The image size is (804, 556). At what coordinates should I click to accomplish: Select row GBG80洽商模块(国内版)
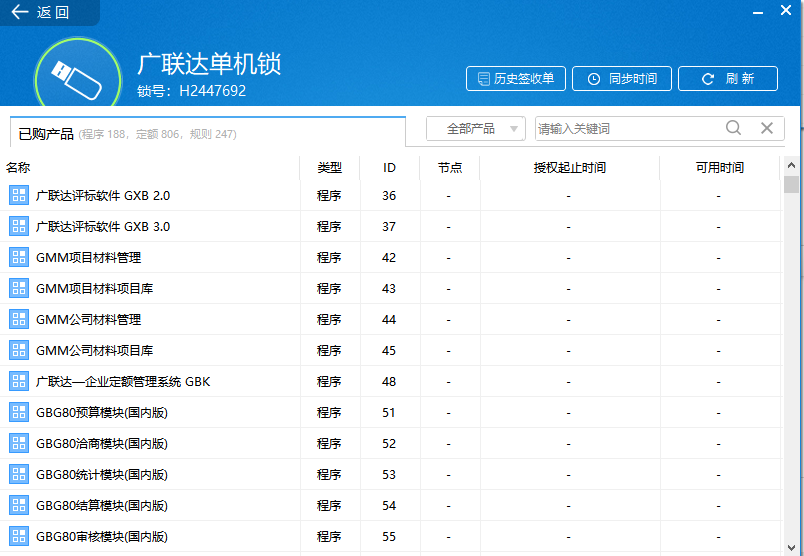pos(391,444)
